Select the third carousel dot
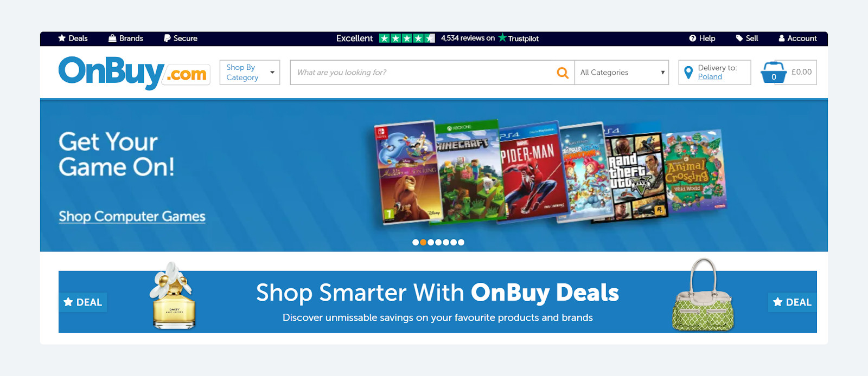The height and width of the screenshot is (376, 868). 431,242
